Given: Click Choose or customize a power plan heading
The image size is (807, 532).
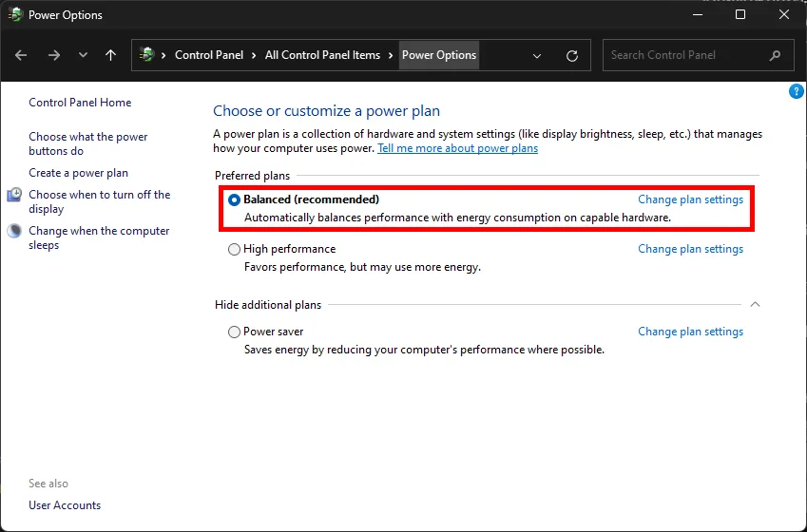Looking at the screenshot, I should [326, 111].
